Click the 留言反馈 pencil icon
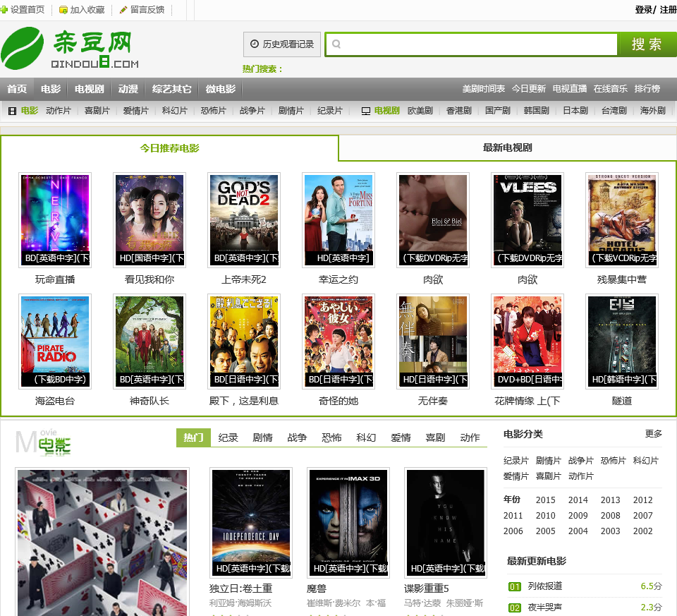Viewport: 677px width, 616px height. coord(123,9)
